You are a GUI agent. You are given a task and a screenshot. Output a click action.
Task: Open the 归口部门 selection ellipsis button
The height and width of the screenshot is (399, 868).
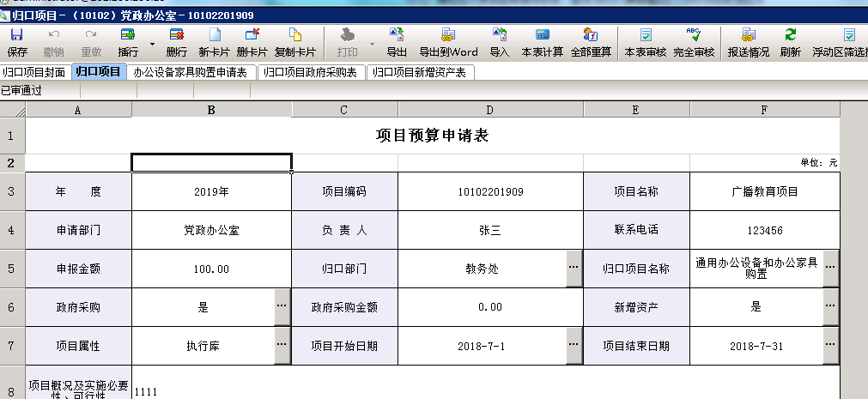point(574,269)
